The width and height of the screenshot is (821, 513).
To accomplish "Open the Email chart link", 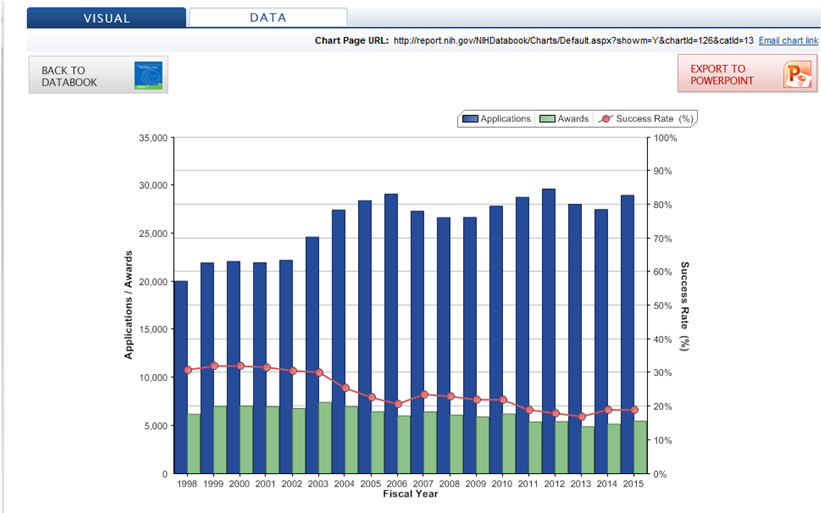I will tap(788, 40).
